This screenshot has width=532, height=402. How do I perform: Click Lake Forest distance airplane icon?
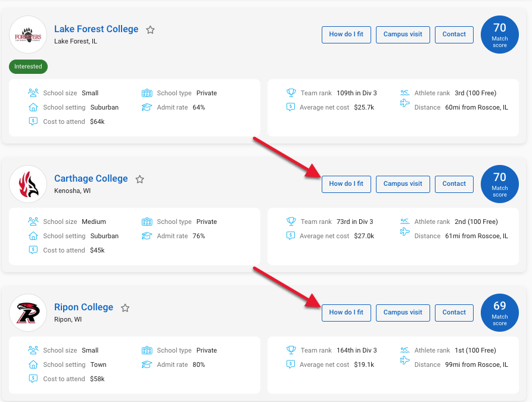pos(405,103)
